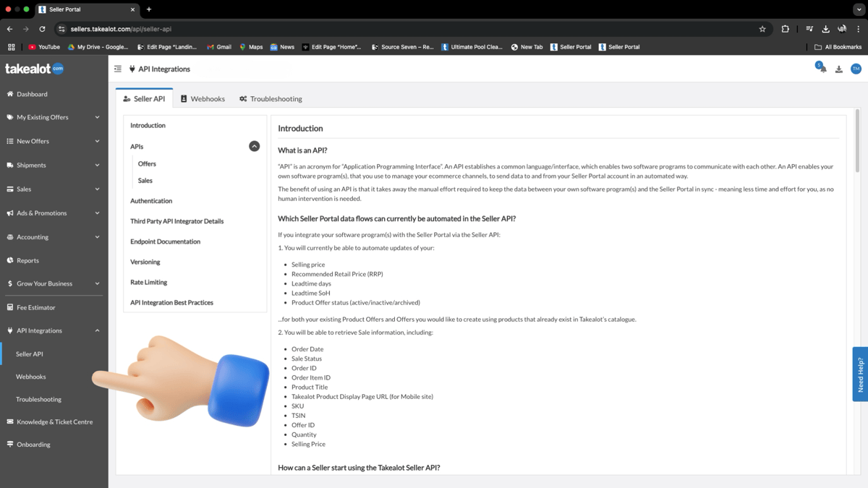Viewport: 868px width, 488px height.
Task: Toggle the sidebar collapse menu icon
Action: pyautogui.click(x=118, y=69)
